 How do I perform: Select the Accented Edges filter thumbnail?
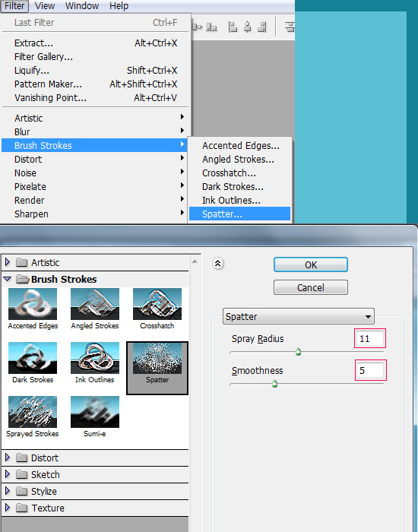(33, 304)
